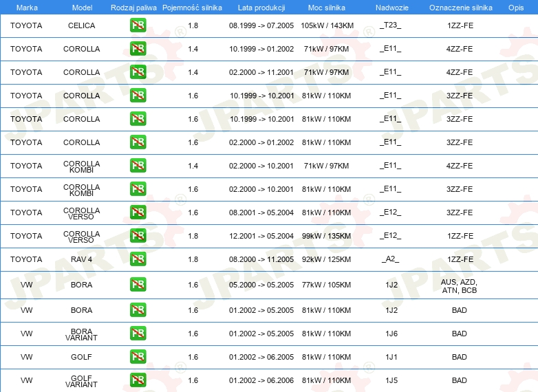This screenshot has height=392, width=538.
Task: Click the fuel icon in the VW GOLF 1J1 row
Action: pyautogui.click(x=138, y=357)
